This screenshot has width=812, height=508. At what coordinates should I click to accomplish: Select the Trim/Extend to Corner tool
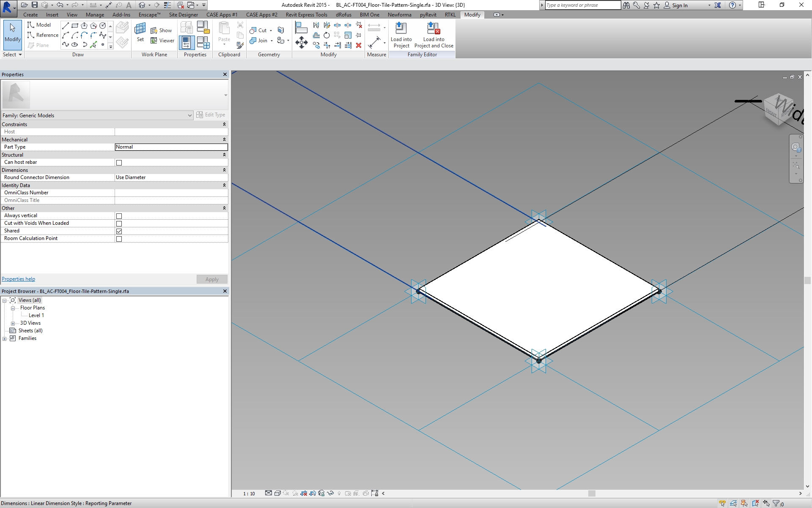pyautogui.click(x=327, y=45)
